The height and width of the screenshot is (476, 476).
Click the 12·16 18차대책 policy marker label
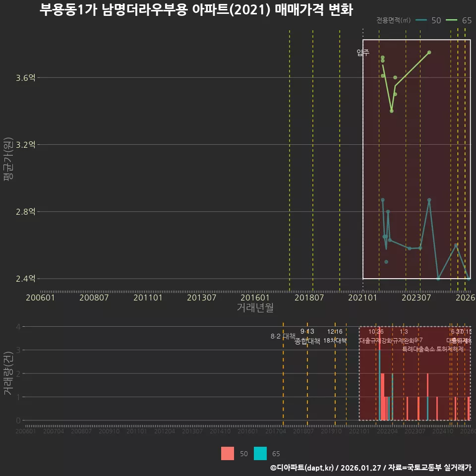click(335, 336)
